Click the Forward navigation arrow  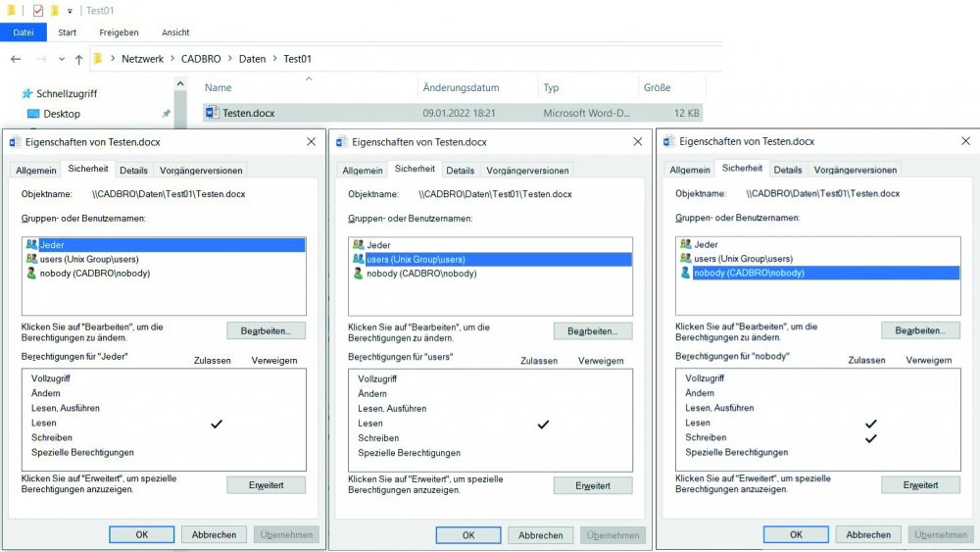(x=41, y=59)
